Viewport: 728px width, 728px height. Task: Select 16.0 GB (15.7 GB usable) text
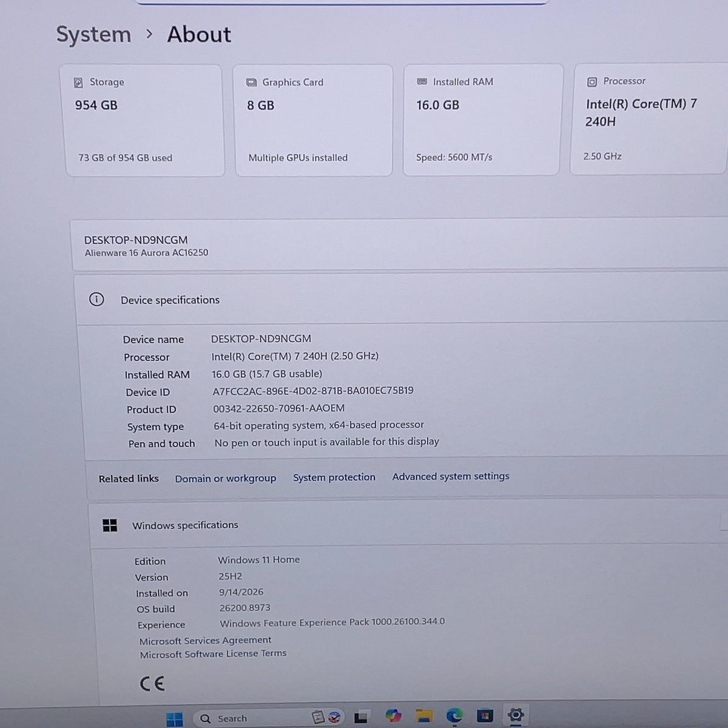point(267,374)
